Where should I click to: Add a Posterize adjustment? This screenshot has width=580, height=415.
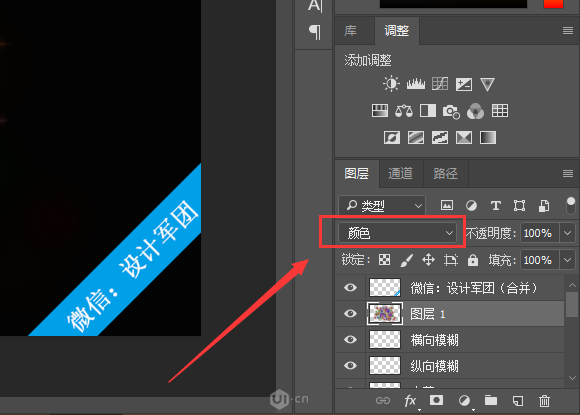coord(416,138)
